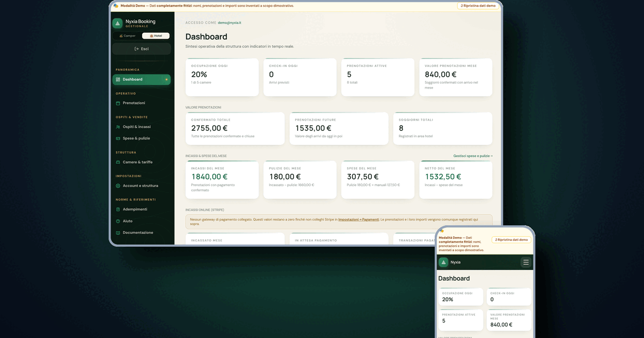Click Ripristina dati demo in mobile banner

511,240
